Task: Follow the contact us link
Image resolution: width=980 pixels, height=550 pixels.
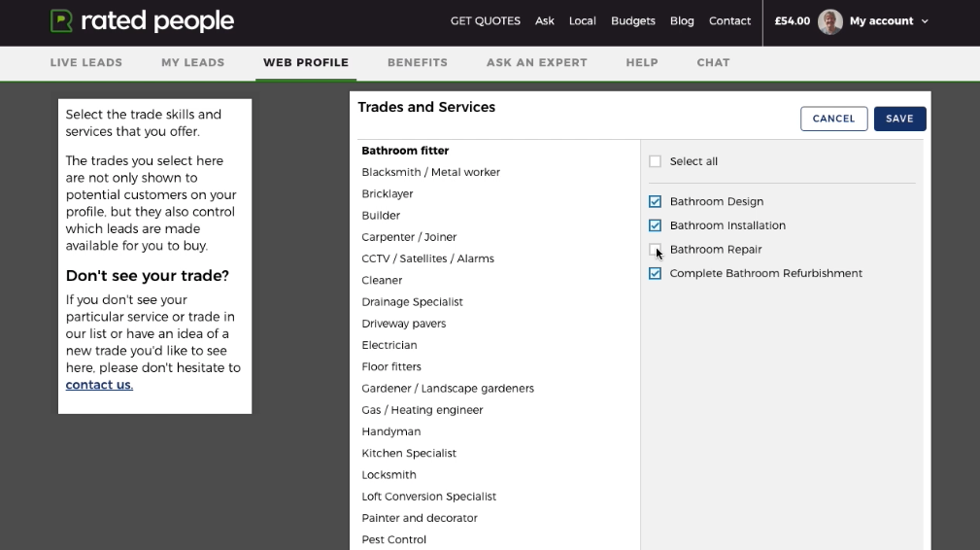Action: coord(99,385)
